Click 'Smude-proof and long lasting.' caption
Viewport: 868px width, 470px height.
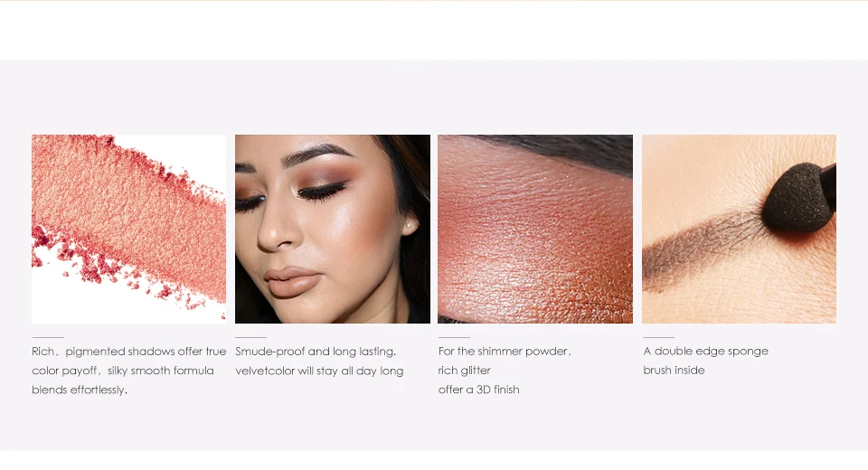point(316,352)
